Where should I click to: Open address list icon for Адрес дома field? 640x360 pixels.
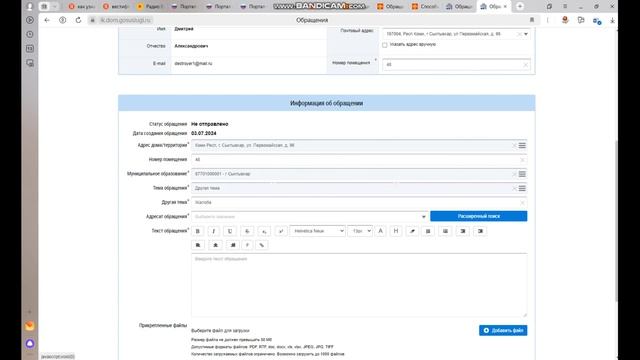coord(522,145)
